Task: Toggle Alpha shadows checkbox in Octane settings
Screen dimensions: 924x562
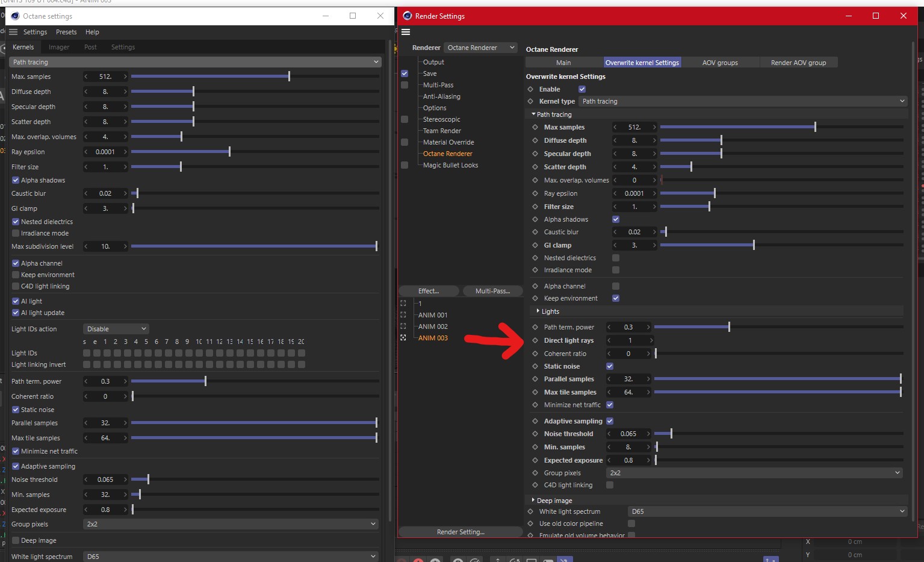Action: point(16,180)
